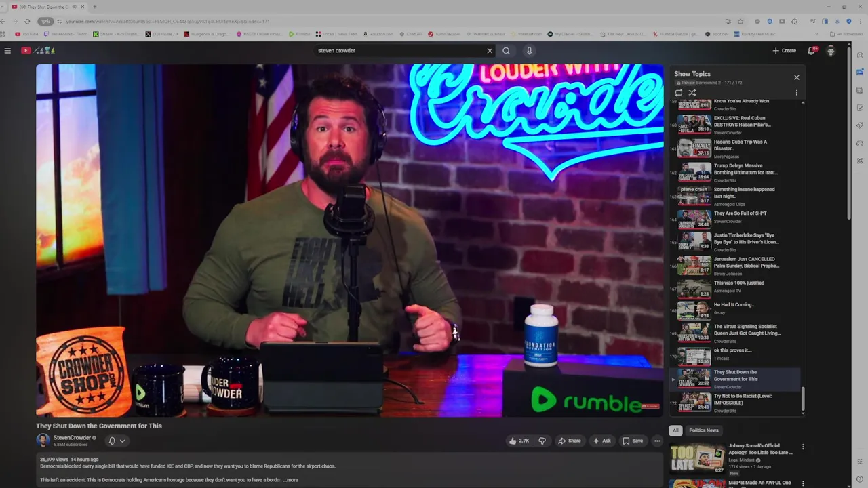
Task: Clear the 'steven crowder' search text
Action: click(490, 50)
